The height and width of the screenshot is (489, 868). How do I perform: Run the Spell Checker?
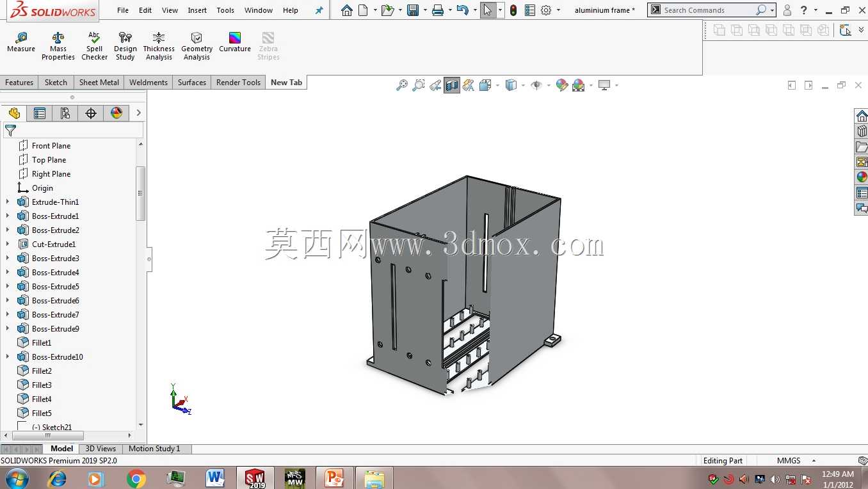click(x=94, y=46)
